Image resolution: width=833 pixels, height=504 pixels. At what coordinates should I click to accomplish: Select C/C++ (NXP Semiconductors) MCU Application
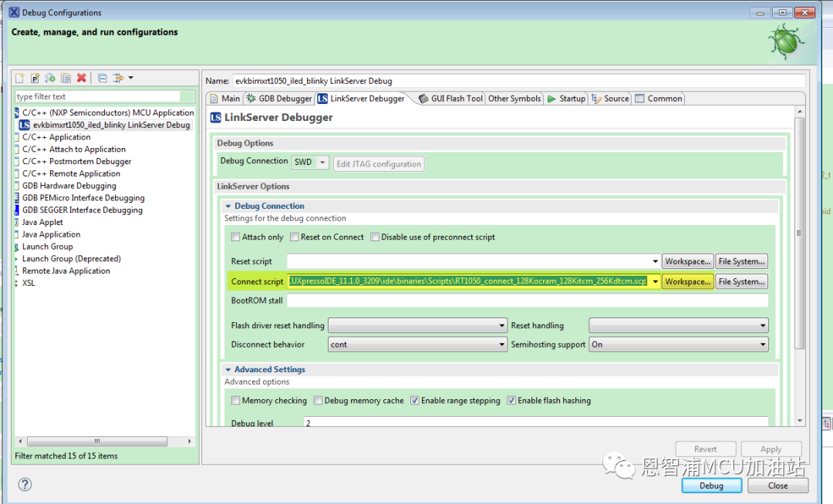pos(108,113)
